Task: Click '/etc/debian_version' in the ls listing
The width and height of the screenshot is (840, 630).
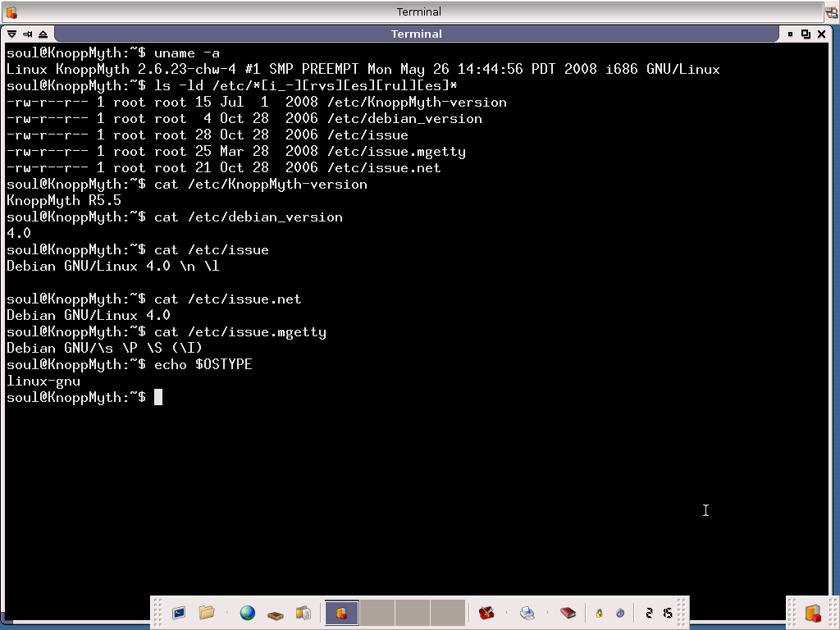Action: point(404,119)
